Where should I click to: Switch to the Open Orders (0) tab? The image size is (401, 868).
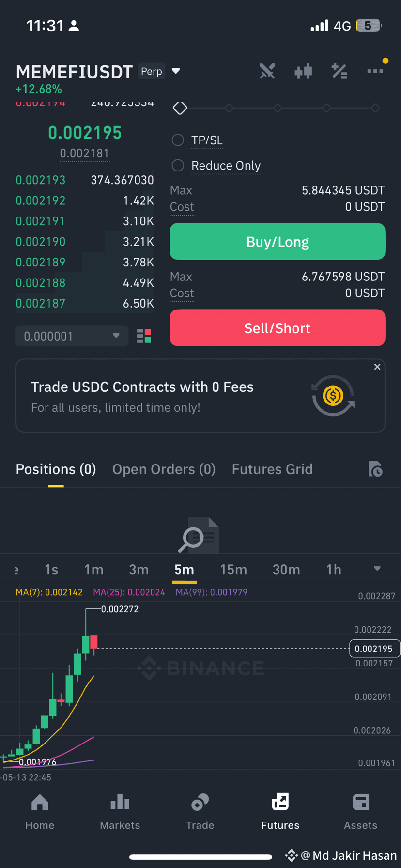pyautogui.click(x=164, y=469)
